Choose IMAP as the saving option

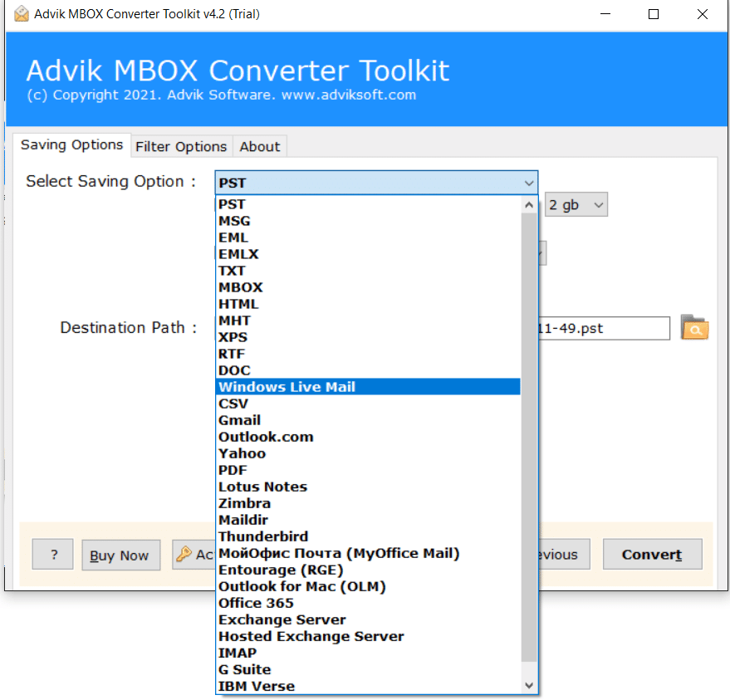click(368, 653)
